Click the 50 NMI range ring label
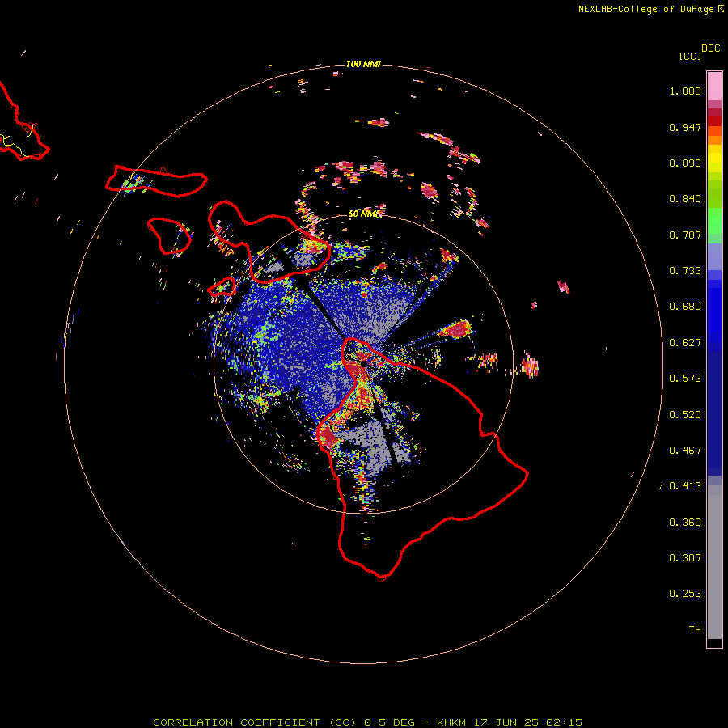 [365, 214]
